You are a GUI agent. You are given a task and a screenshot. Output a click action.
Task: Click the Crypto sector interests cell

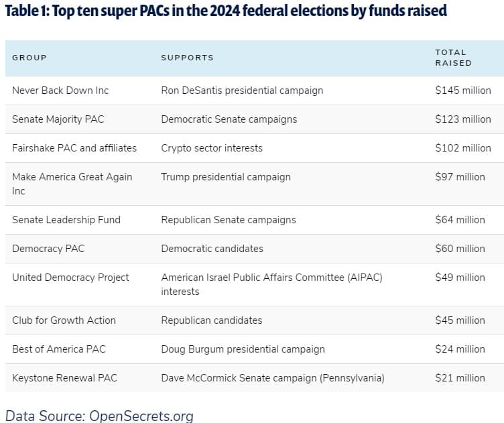(x=212, y=148)
